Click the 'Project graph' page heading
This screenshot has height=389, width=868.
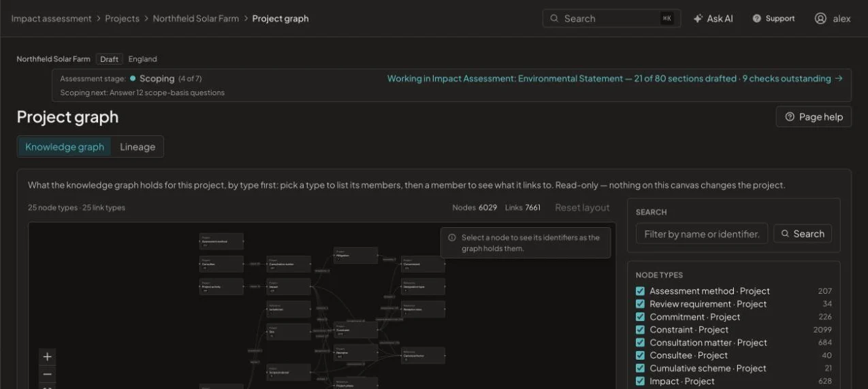pyautogui.click(x=67, y=117)
